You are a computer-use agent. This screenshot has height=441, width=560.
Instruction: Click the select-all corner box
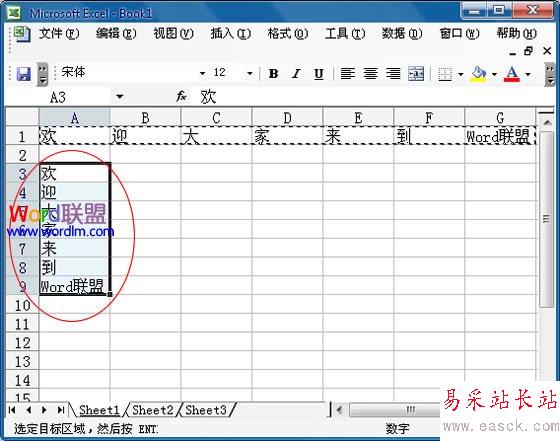pyautogui.click(x=22, y=117)
